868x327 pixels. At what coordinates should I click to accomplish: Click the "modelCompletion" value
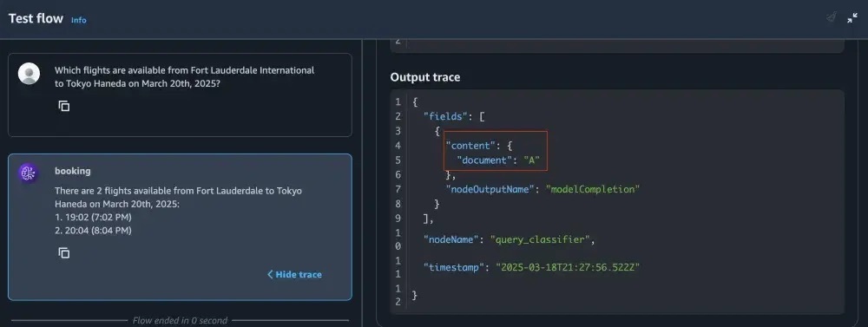pyautogui.click(x=592, y=189)
